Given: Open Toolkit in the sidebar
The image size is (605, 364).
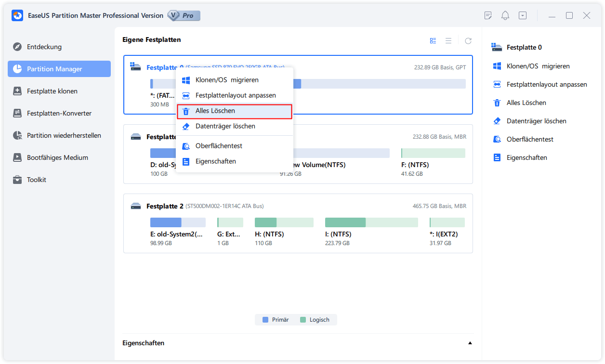Looking at the screenshot, I should coord(59,180).
